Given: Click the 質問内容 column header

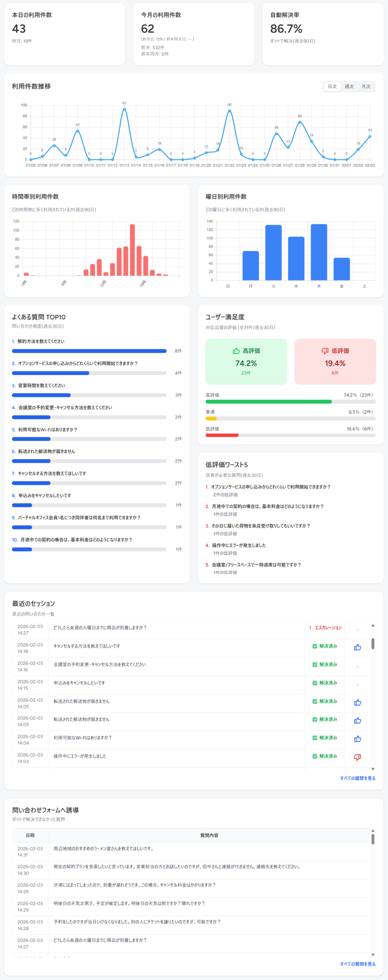Looking at the screenshot, I should (209, 835).
